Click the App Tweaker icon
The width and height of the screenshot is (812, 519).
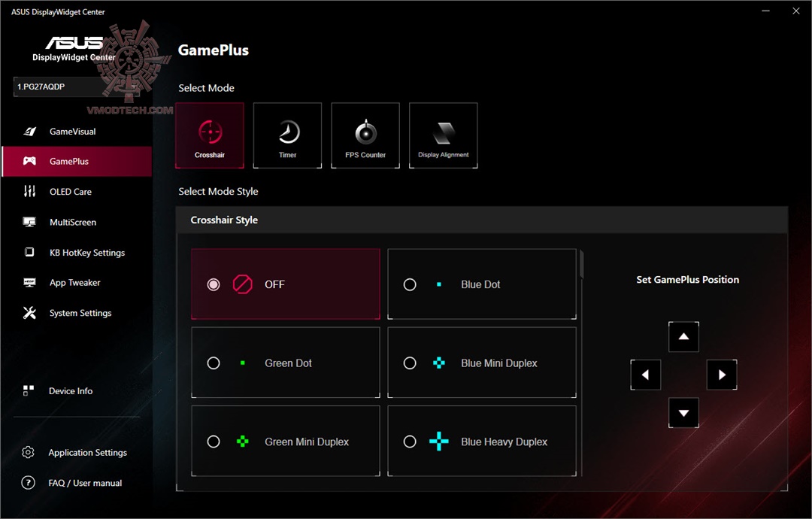(29, 282)
